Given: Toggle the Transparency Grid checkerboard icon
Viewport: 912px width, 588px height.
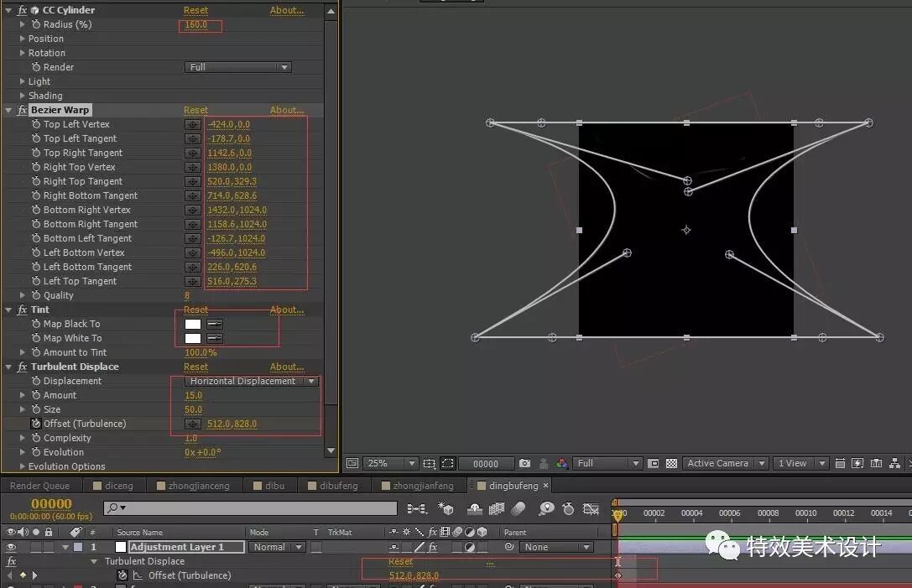Looking at the screenshot, I should point(672,464).
